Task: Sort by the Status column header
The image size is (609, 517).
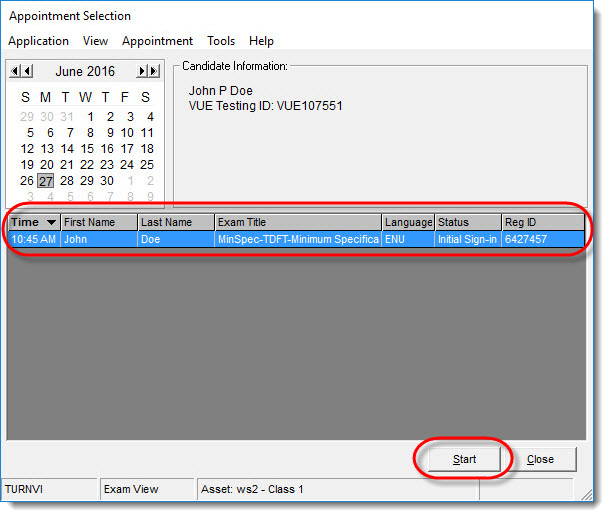Action: pos(466,222)
